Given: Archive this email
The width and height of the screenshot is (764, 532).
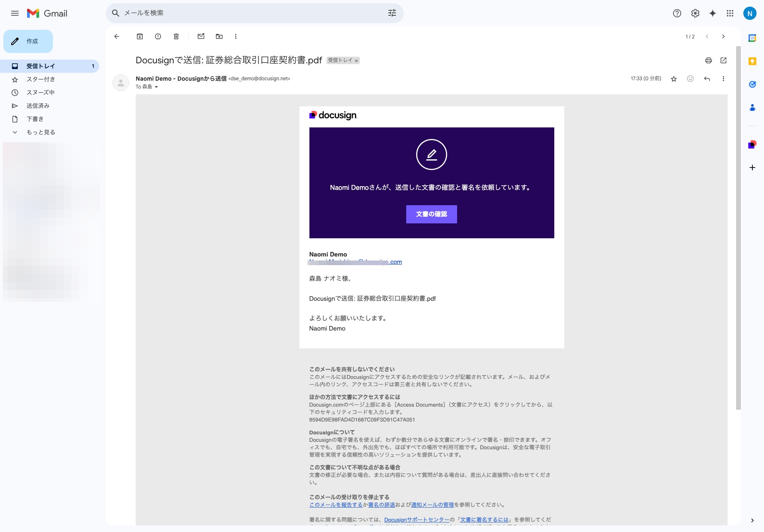Looking at the screenshot, I should (139, 36).
